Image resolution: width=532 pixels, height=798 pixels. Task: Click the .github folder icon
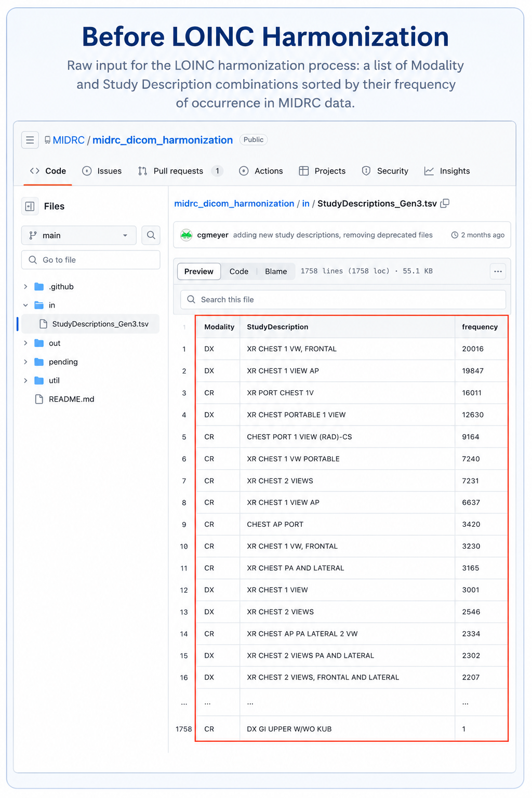coord(39,287)
